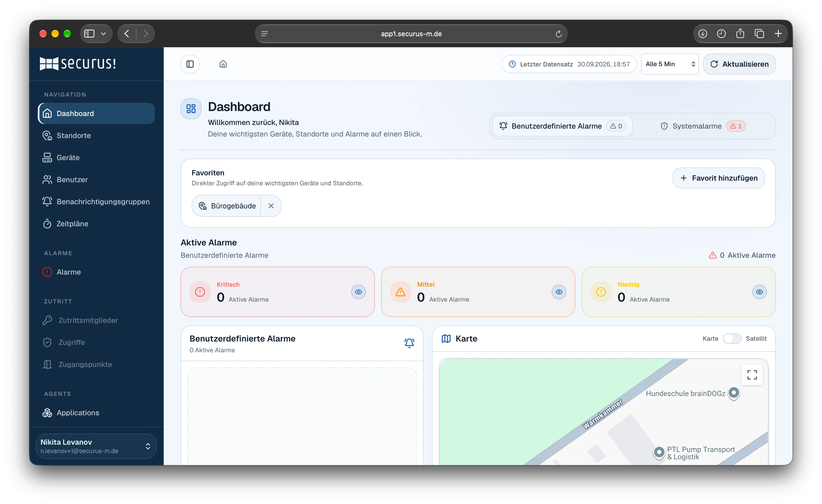Open a new Safari tab with the plus icon

point(778,34)
